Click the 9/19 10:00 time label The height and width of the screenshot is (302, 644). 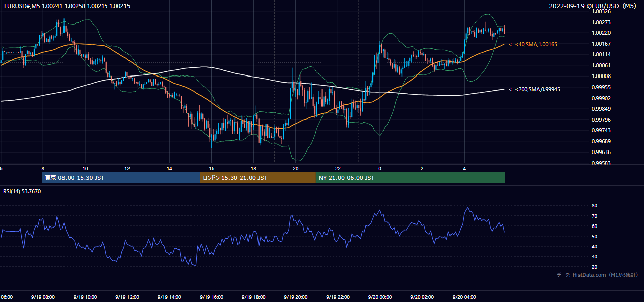coord(85,297)
